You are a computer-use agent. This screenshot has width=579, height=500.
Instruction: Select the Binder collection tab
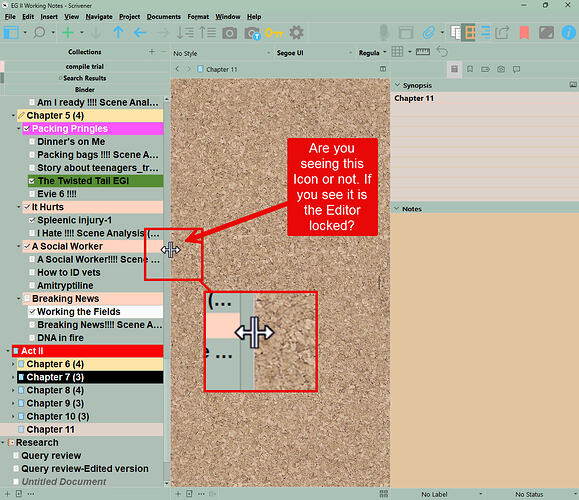[x=85, y=90]
